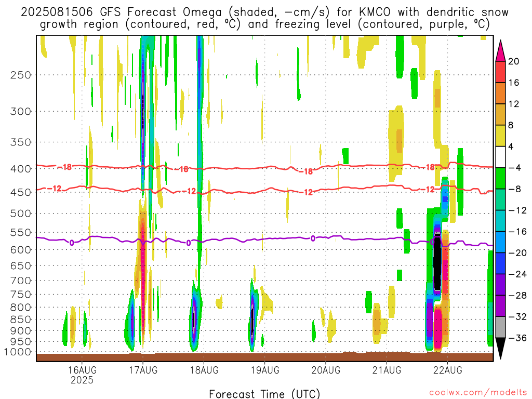
Task: Click the 750 pressure level label
Action: pos(21,295)
